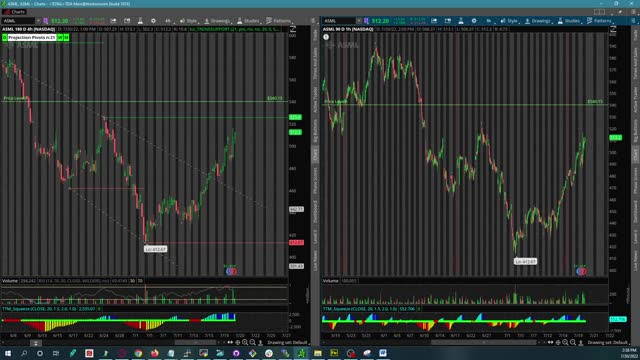Click the left chart's horizontal scrollbar thumb
Image resolution: width=640 pixels, height=360 pixels.
(197, 342)
